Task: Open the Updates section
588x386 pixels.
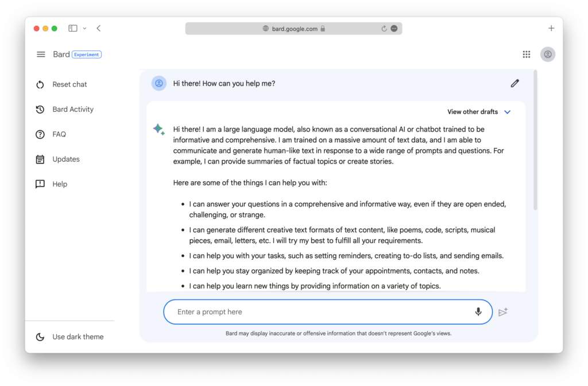Action: click(x=57, y=159)
